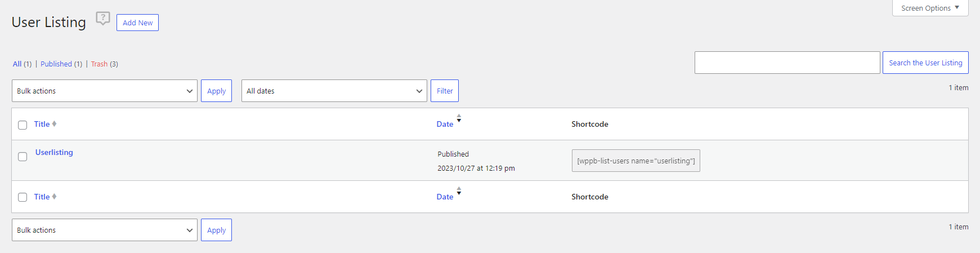The height and width of the screenshot is (253, 980).
Task: Show the Published listings view
Action: pos(56,64)
